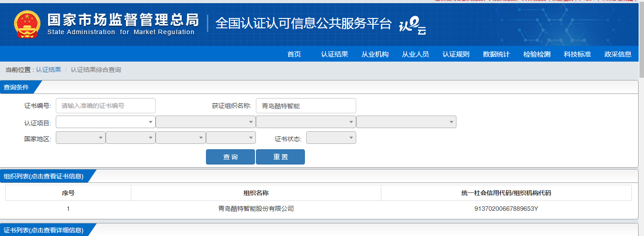Click the 获证组织名称 input with 青岛酷特智能
The image size is (644, 236).
coord(306,106)
